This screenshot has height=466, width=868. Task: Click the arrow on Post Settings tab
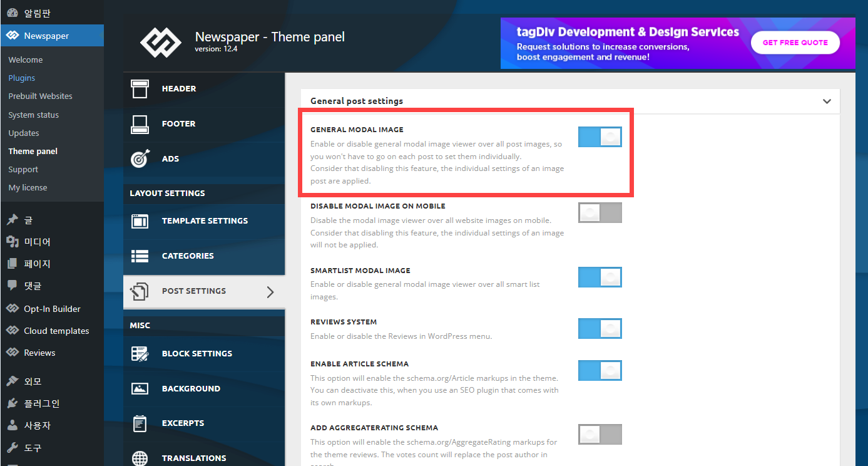(270, 291)
